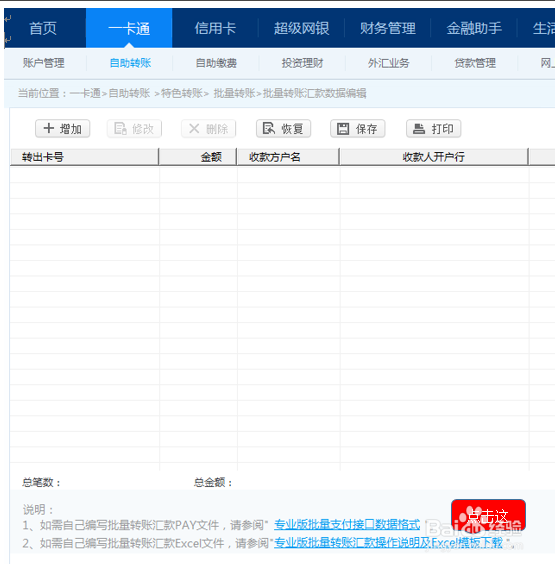Select 自助转账 submenu item
Viewport: 555px width, 564px height.
pyautogui.click(x=130, y=63)
